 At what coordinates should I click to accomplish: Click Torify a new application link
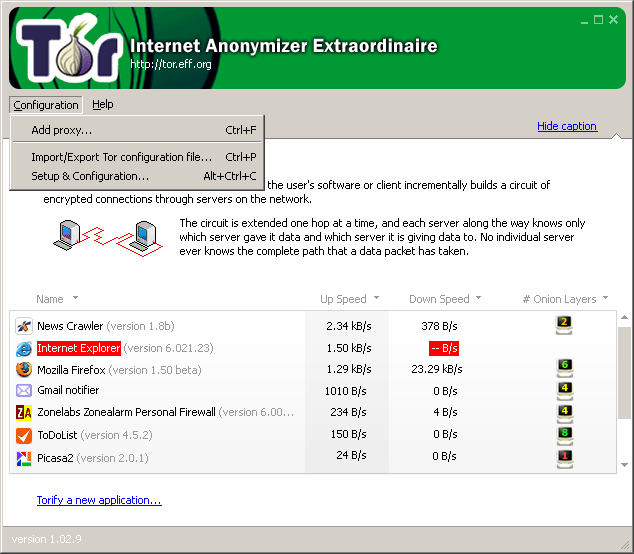(x=99, y=500)
